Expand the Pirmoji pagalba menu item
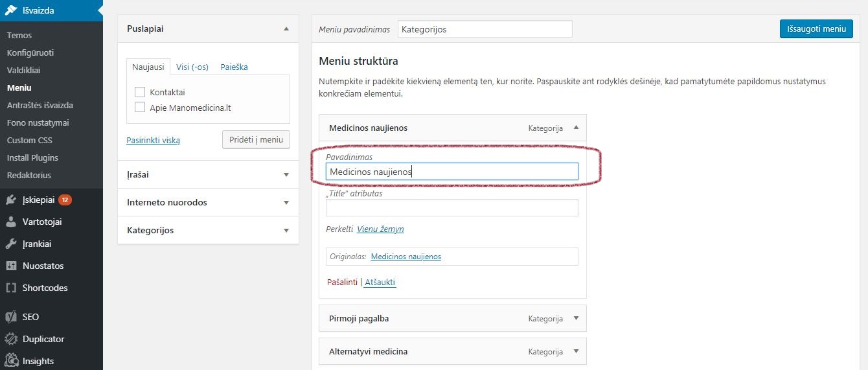Screen dimensions: 868x370 [576, 318]
